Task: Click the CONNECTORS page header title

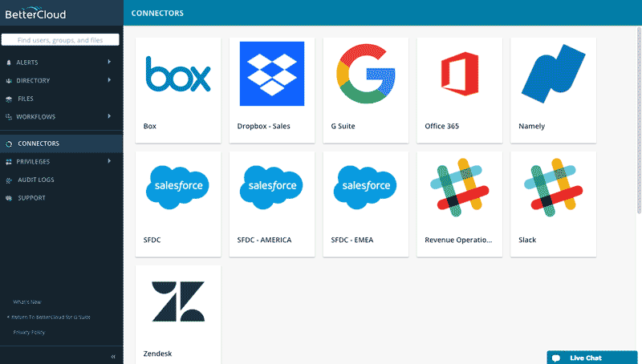Action: pyautogui.click(x=157, y=13)
